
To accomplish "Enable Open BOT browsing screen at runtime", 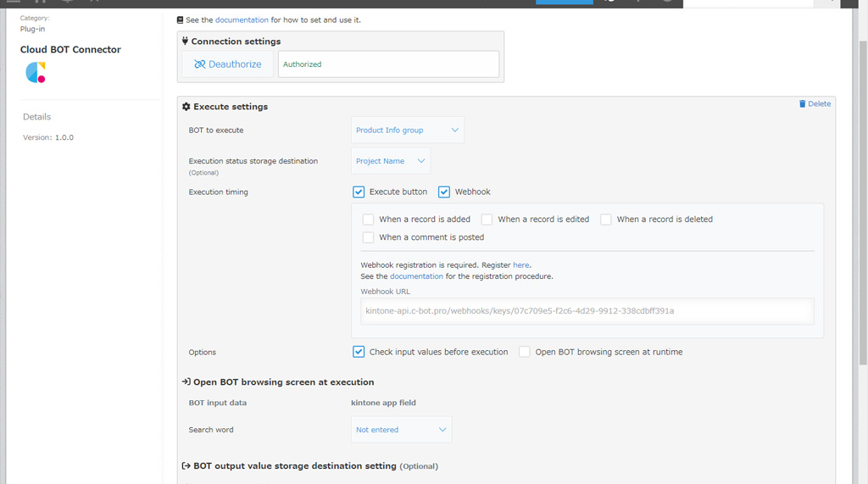I will (x=524, y=352).
